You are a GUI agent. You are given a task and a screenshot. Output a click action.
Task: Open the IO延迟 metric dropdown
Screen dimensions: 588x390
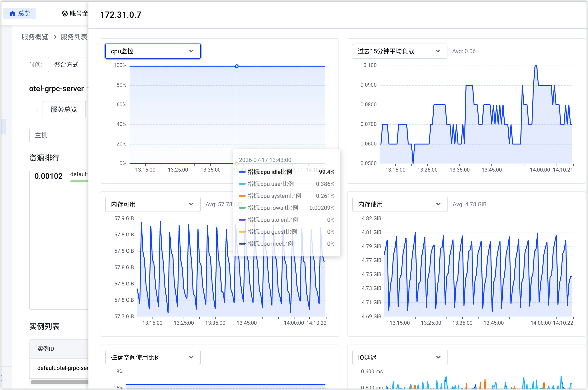400,357
